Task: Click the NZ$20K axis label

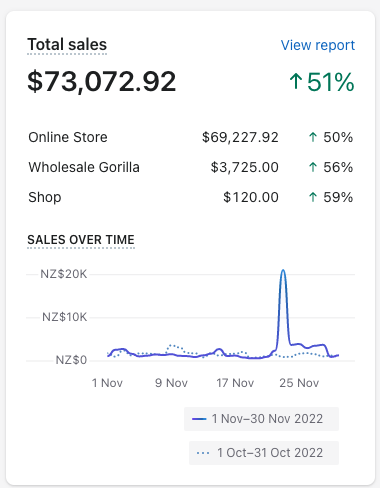Action: pyautogui.click(x=64, y=274)
